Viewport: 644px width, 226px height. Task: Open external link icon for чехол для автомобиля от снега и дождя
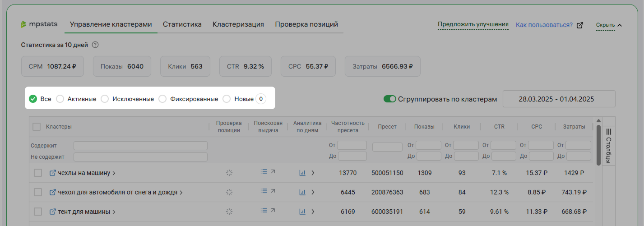coord(52,192)
